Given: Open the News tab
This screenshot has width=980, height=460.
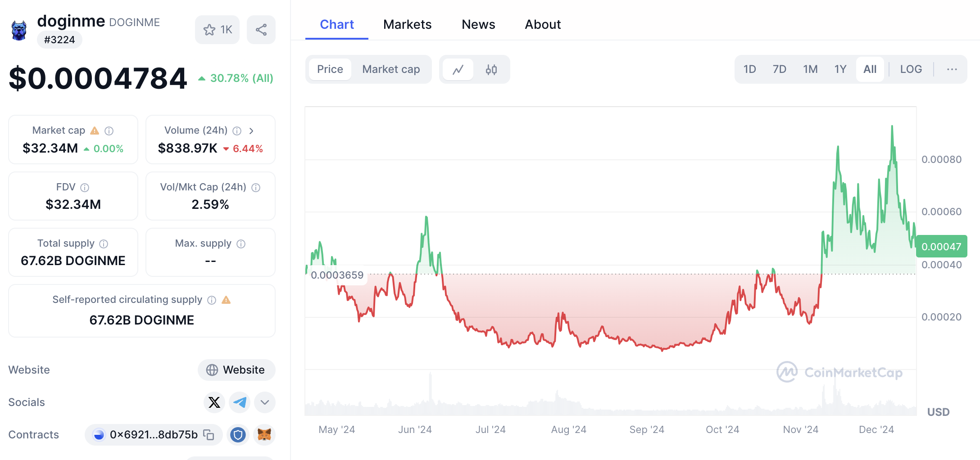Looking at the screenshot, I should 478,24.
